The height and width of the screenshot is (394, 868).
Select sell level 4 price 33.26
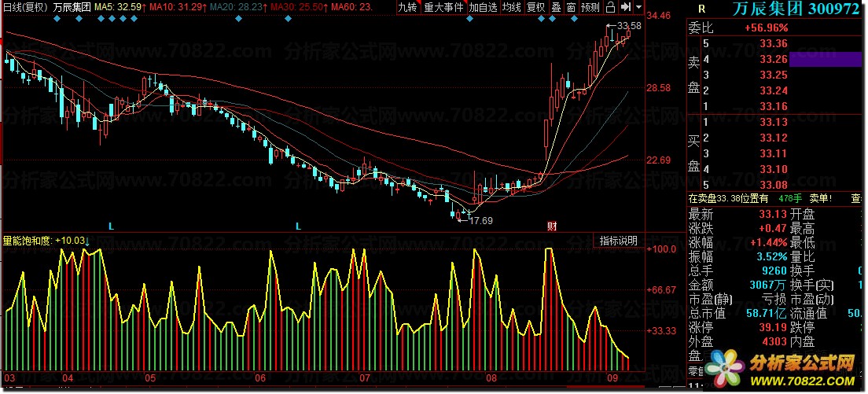pyautogui.click(x=774, y=59)
